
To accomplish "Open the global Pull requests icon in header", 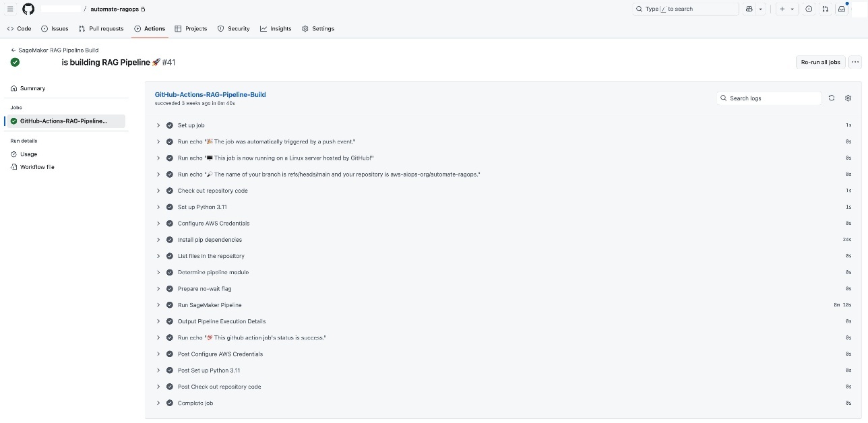I will (825, 9).
